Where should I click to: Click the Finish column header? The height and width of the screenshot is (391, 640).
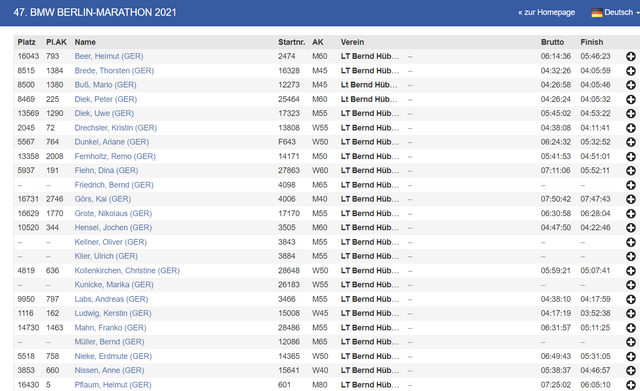(591, 42)
